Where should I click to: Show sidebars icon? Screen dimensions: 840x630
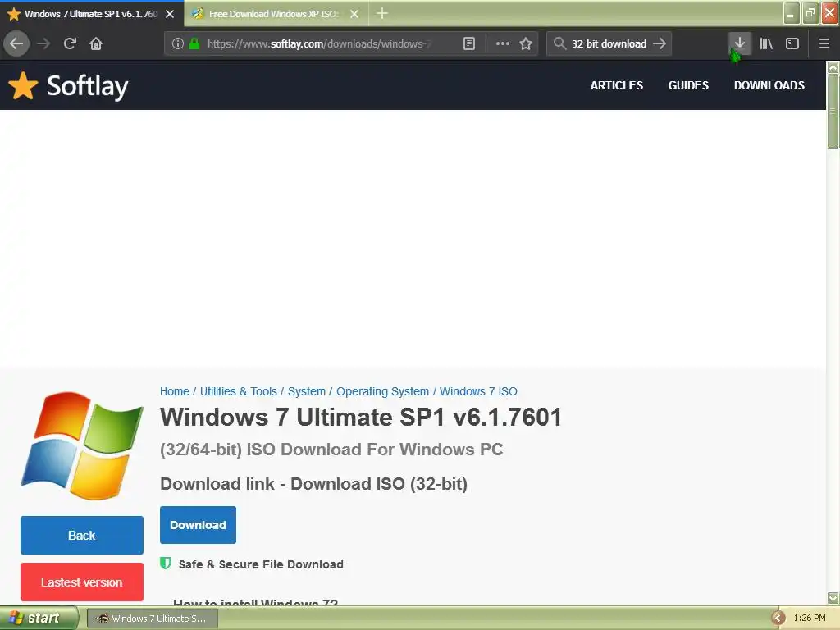(x=792, y=43)
